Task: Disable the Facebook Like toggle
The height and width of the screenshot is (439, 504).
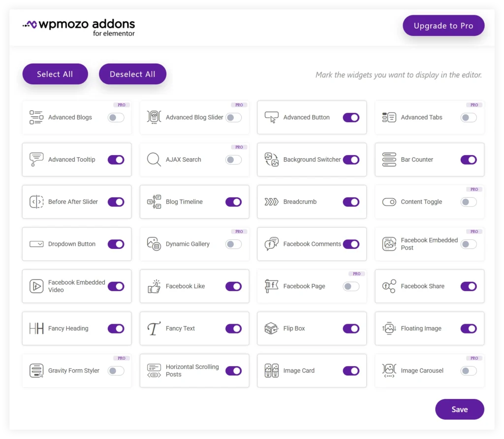Action: tap(233, 286)
